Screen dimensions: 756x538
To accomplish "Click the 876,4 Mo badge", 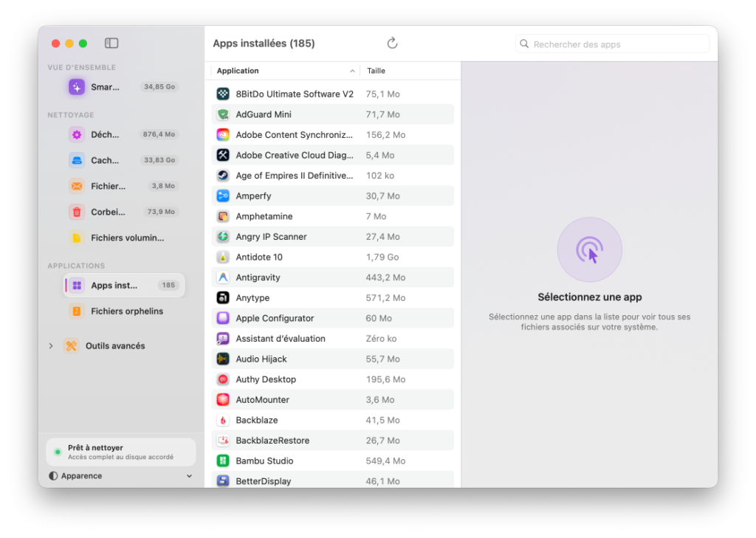I will 159,134.
